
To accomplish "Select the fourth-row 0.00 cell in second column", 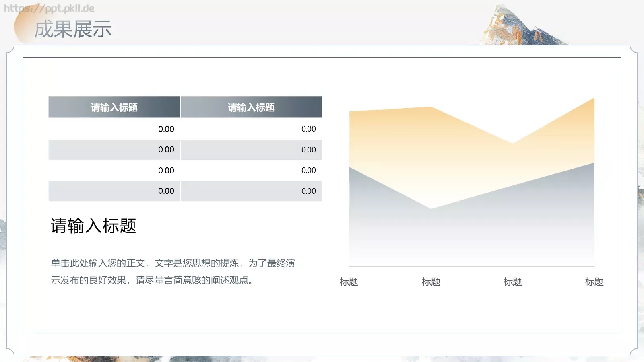I will (251, 191).
